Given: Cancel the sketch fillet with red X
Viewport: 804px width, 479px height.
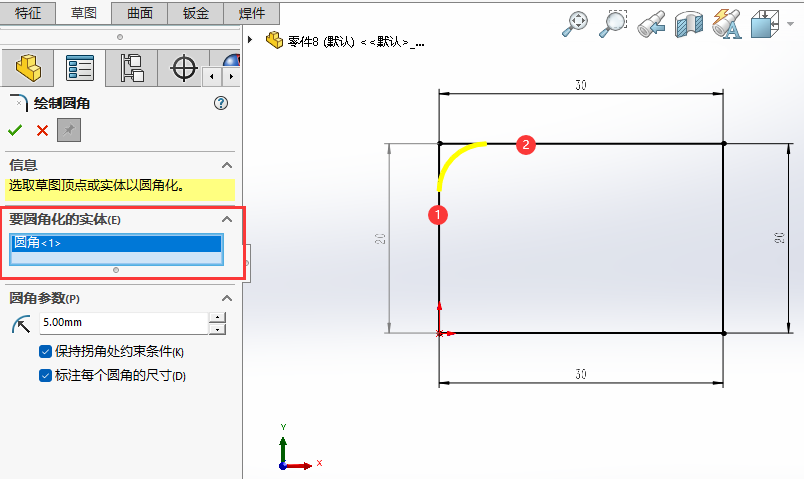Looking at the screenshot, I should tap(43, 130).
